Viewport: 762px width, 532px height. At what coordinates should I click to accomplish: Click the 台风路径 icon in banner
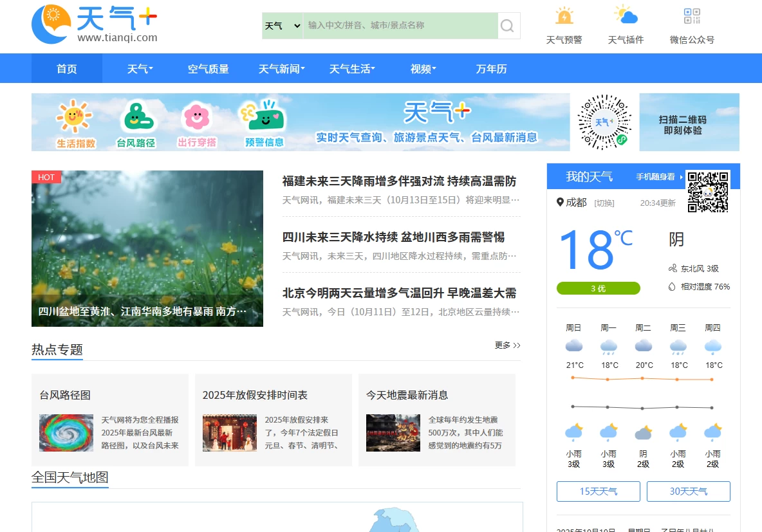pos(136,116)
